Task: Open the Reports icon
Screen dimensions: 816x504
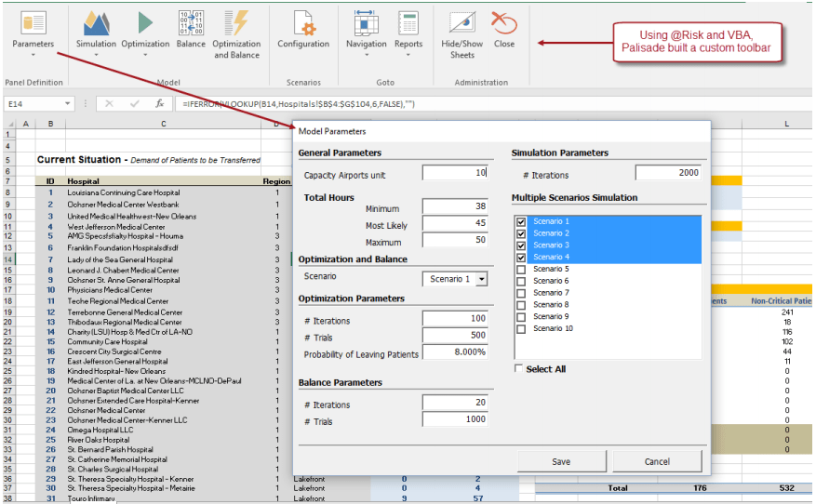Action: (408, 23)
